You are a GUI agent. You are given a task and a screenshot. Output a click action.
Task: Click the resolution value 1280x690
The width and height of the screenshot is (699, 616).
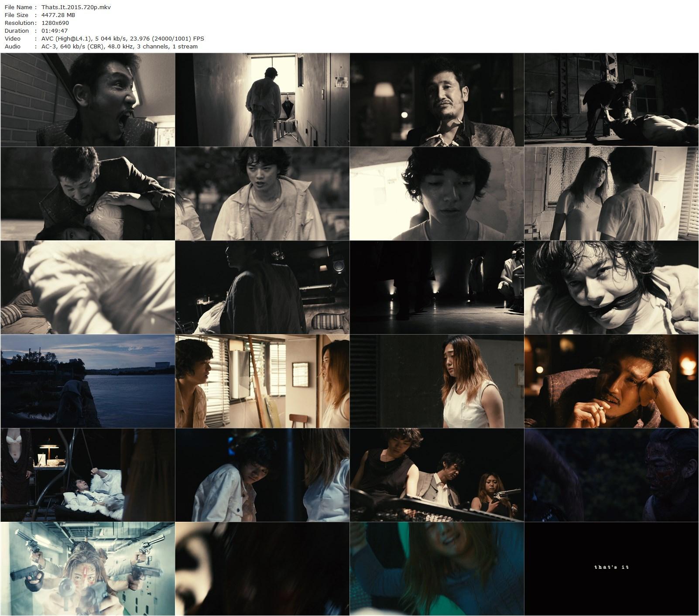click(x=54, y=23)
